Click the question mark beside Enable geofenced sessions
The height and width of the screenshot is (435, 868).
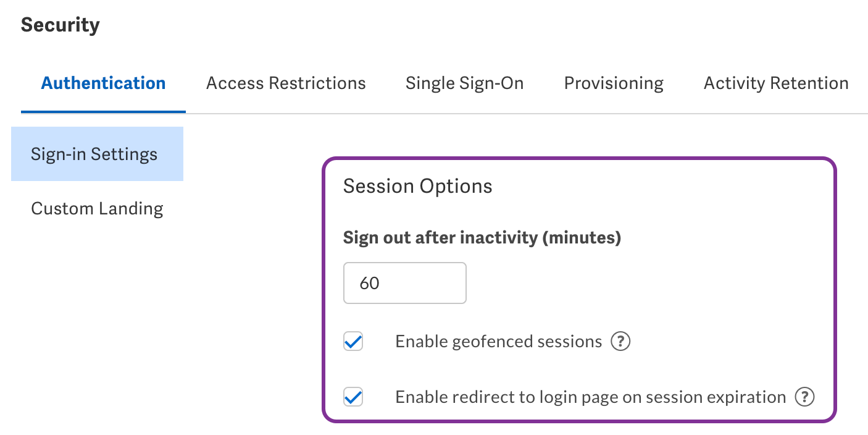pos(621,341)
